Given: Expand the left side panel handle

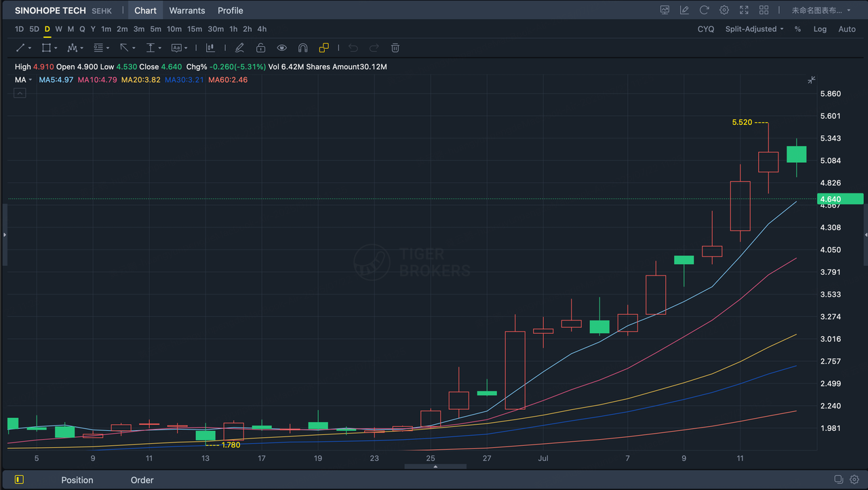Looking at the screenshot, I should tap(4, 234).
